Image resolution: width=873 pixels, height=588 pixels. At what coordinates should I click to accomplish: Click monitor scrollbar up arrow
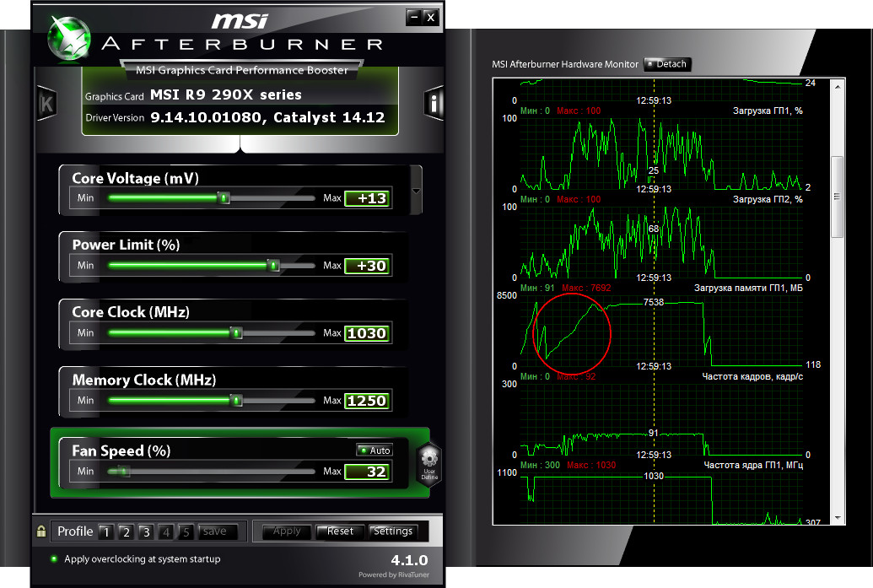click(838, 86)
